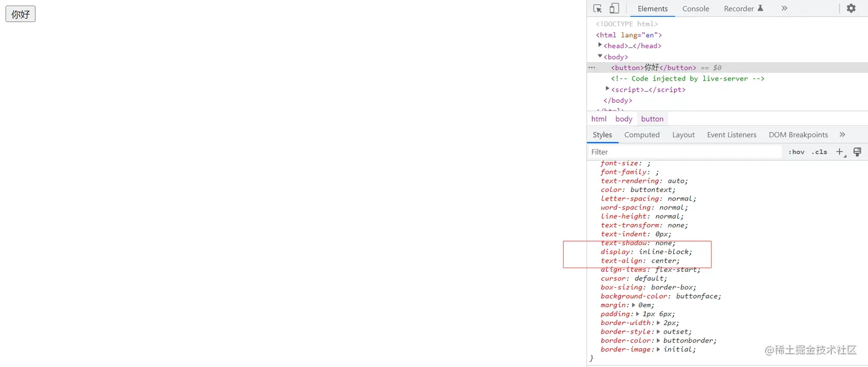Open the DOM Breakpoints tab

pos(798,135)
